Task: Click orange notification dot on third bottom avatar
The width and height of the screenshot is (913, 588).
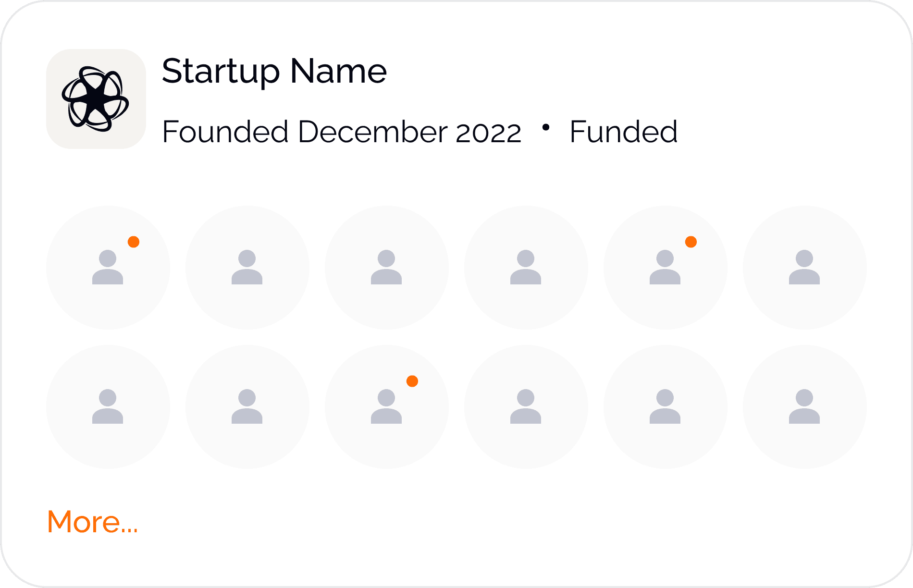Action: pyautogui.click(x=412, y=381)
